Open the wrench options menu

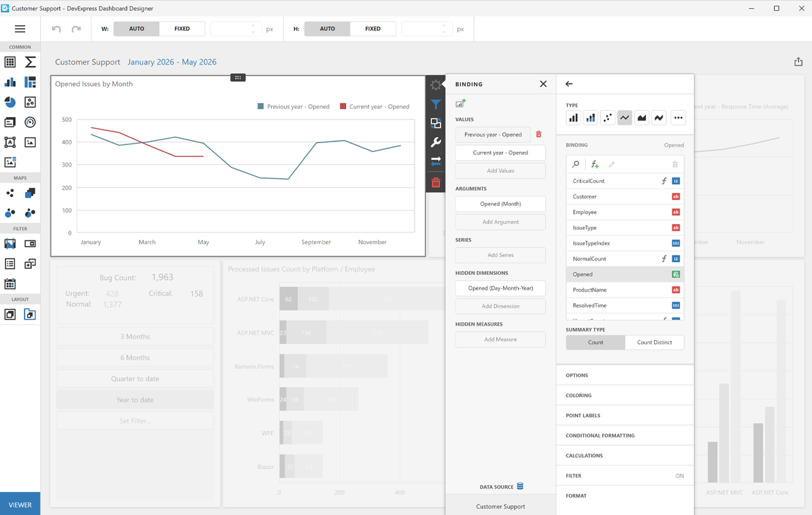coord(436,142)
